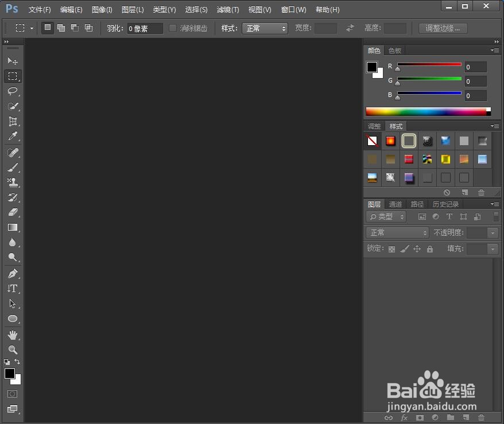This screenshot has height=424, width=504.
Task: Toggle lock image pixels brush icon
Action: (405, 248)
